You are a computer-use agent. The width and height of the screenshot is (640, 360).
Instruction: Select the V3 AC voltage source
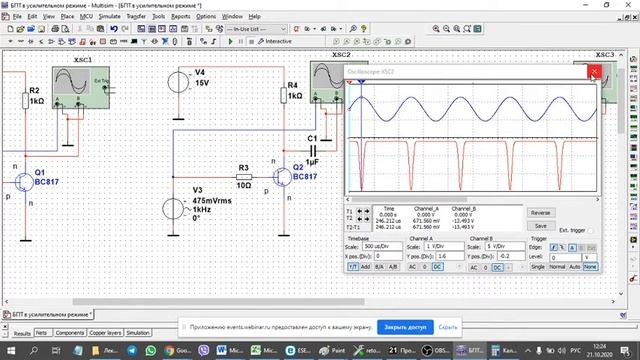173,209
